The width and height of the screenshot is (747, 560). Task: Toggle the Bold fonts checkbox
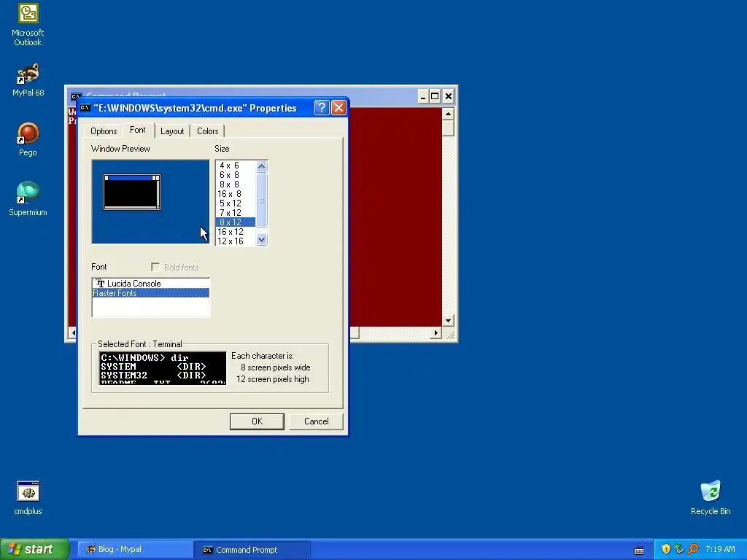[155, 267]
